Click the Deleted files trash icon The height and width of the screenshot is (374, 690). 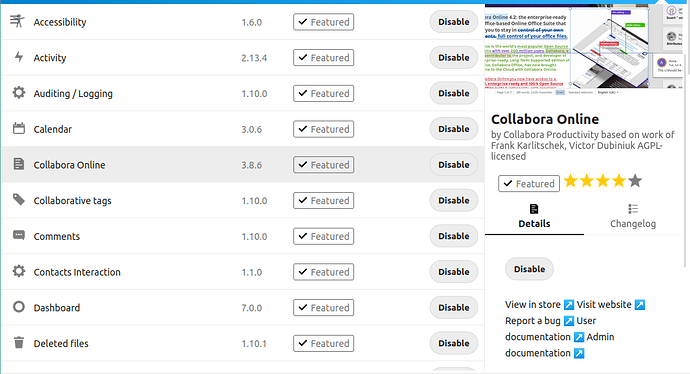(x=18, y=342)
